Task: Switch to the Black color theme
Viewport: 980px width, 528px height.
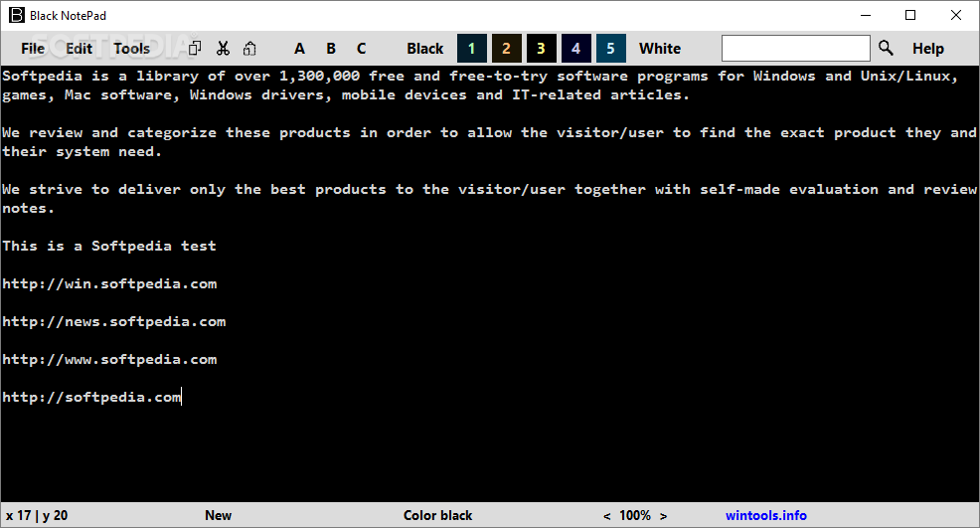Action: (x=425, y=48)
